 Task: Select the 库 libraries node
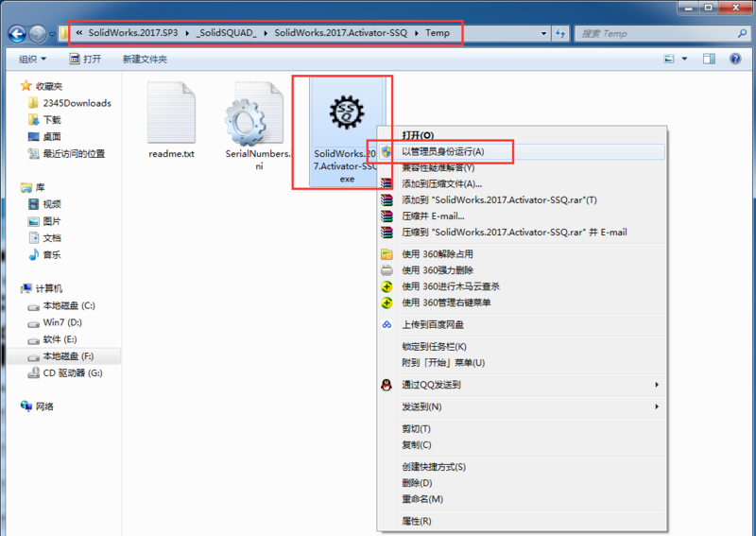(33, 187)
